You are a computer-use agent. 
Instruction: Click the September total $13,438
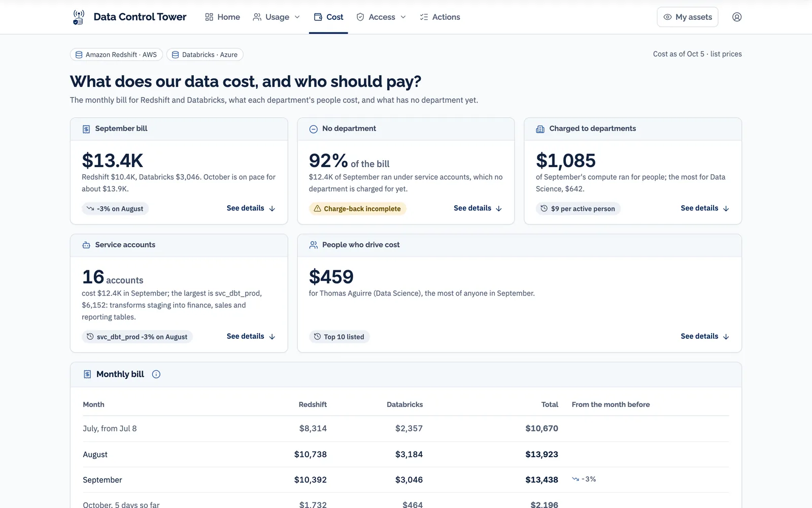point(542,480)
